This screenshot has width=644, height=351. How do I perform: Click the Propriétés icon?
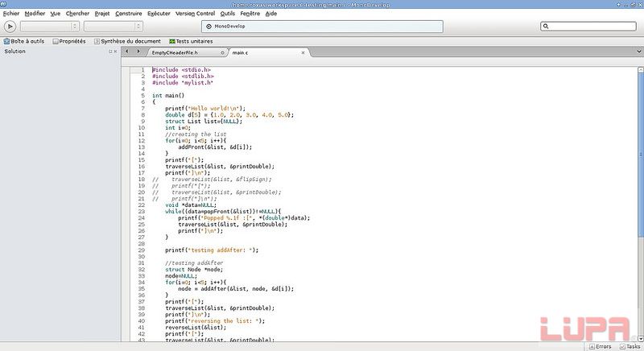[56, 42]
